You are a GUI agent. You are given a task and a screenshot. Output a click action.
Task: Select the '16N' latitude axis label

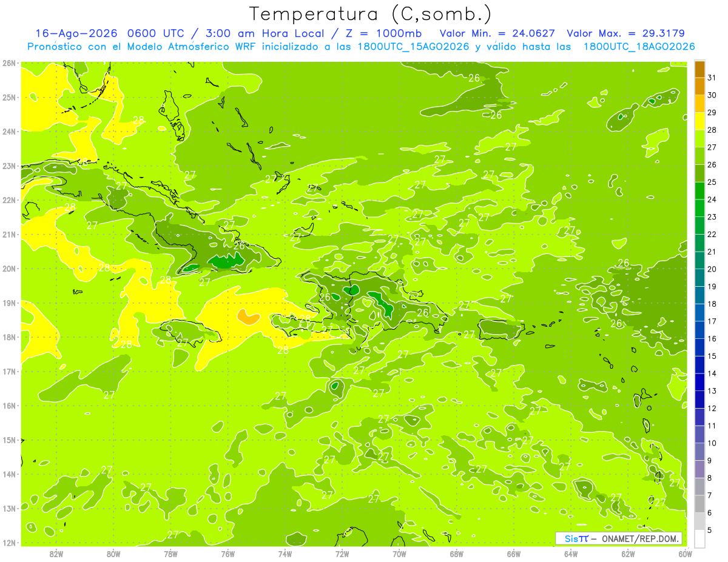8,406
